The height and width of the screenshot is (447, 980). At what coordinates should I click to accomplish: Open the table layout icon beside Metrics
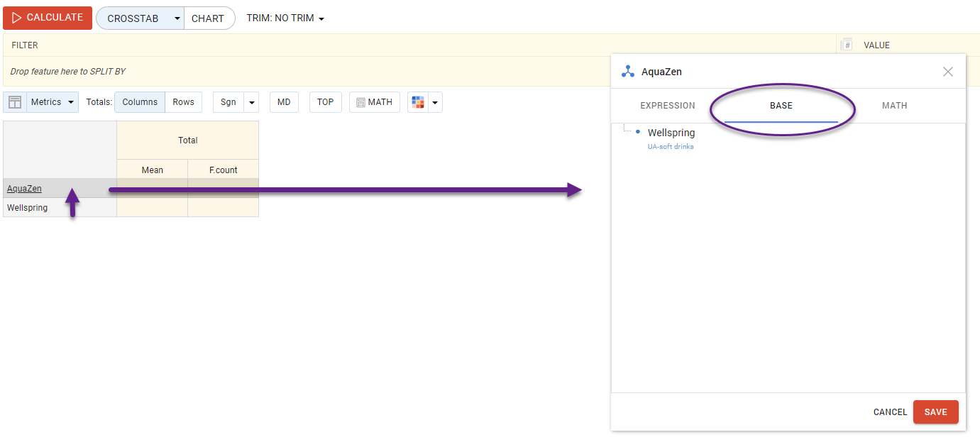pyautogui.click(x=15, y=102)
